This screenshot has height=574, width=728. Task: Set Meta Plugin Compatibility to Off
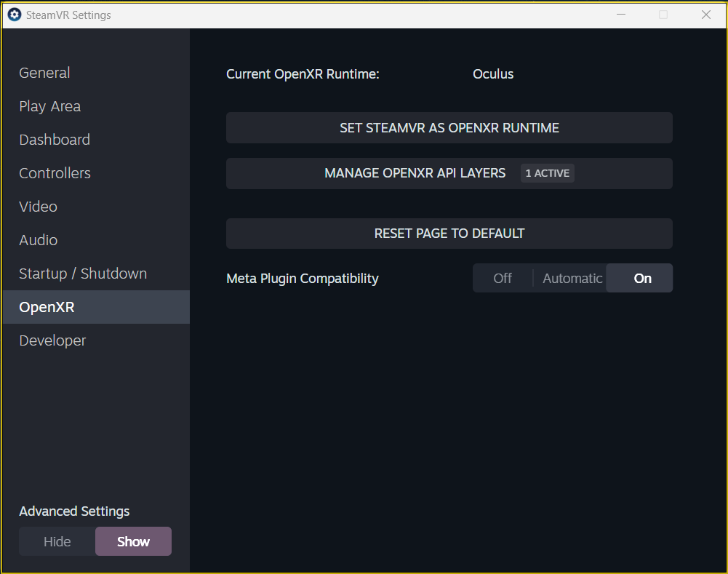pos(503,278)
